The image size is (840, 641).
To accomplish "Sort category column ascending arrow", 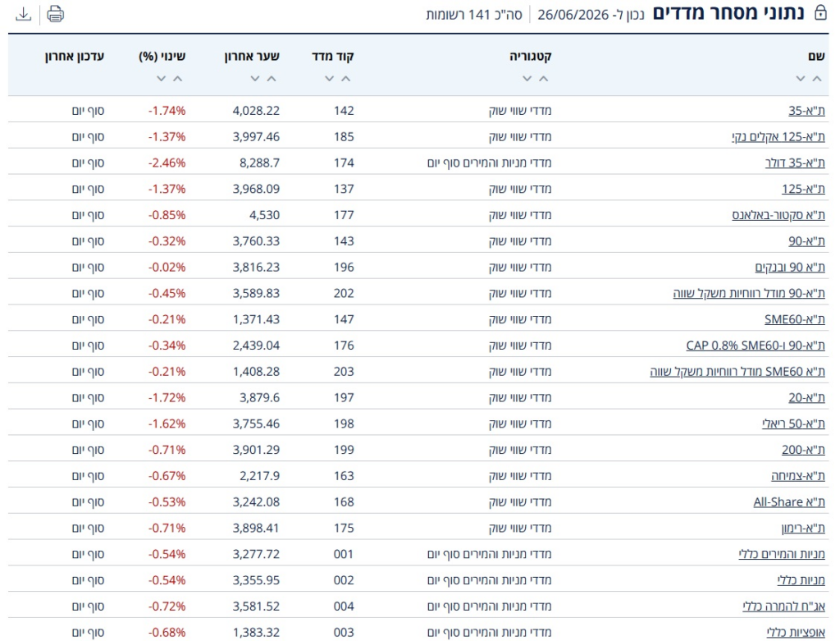I will click(543, 79).
